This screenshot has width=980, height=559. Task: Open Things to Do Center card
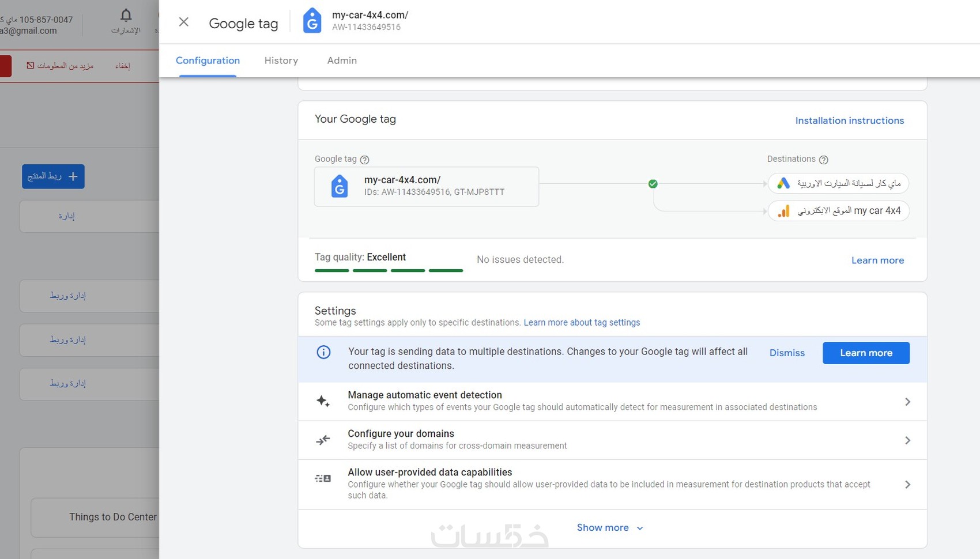[95, 518]
